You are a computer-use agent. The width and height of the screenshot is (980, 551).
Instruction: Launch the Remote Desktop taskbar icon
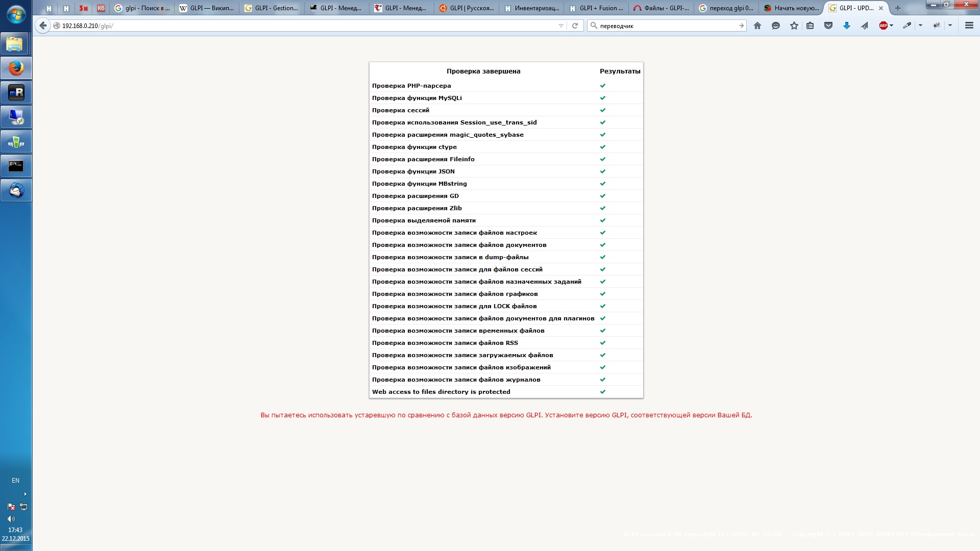(x=16, y=117)
